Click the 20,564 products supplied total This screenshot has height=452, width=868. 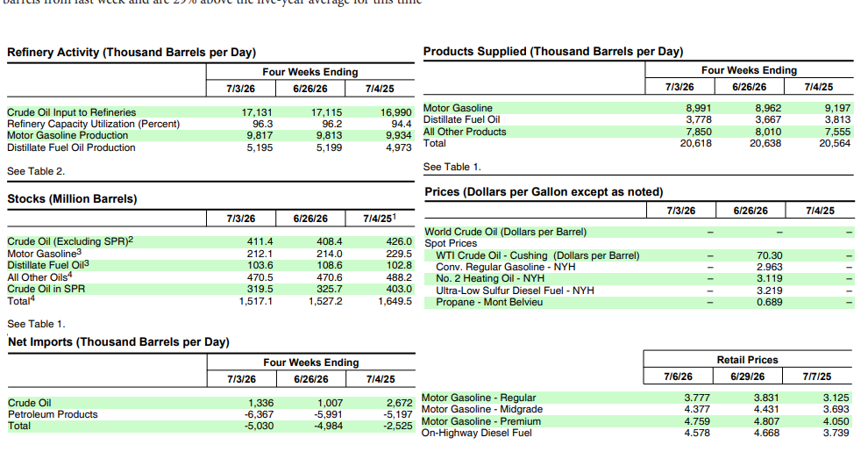835,143
